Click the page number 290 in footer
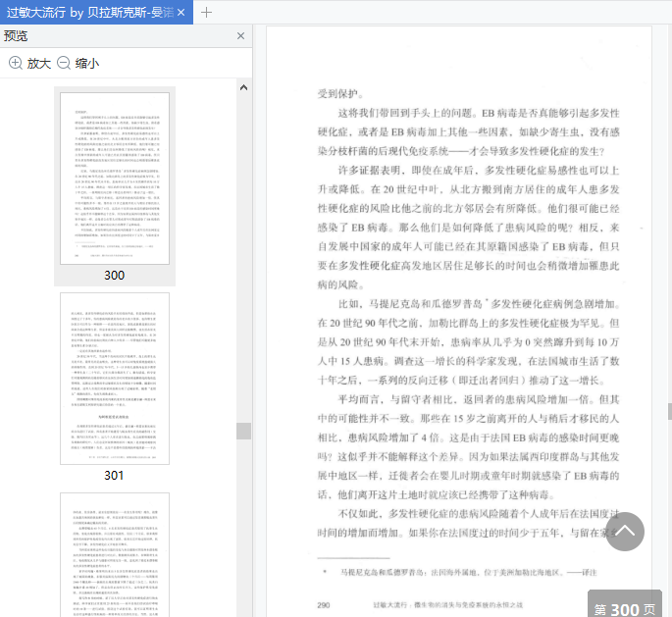This screenshot has height=617, width=672. [324, 605]
